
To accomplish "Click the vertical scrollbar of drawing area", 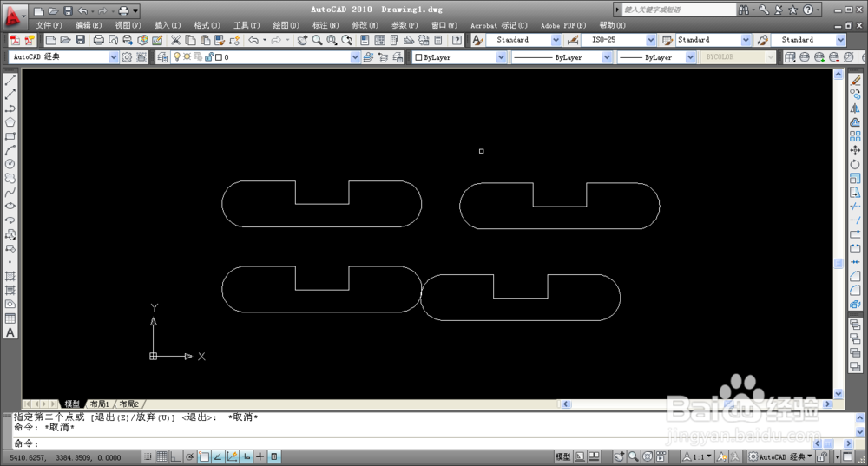I will tap(838, 235).
